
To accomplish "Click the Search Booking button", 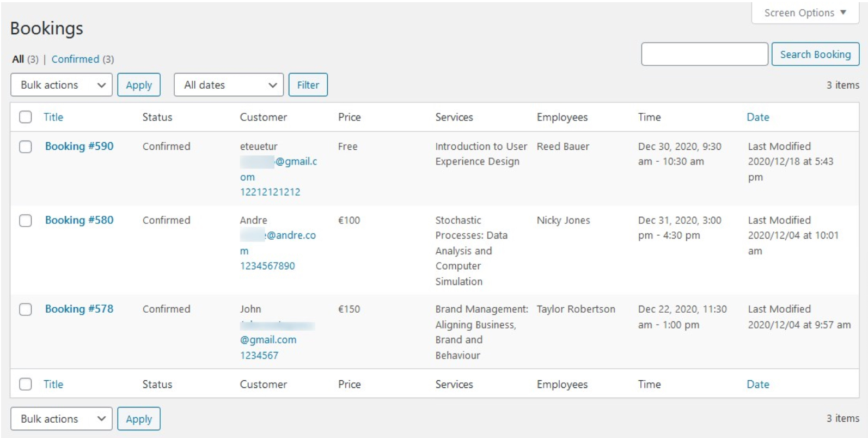I will 815,54.
